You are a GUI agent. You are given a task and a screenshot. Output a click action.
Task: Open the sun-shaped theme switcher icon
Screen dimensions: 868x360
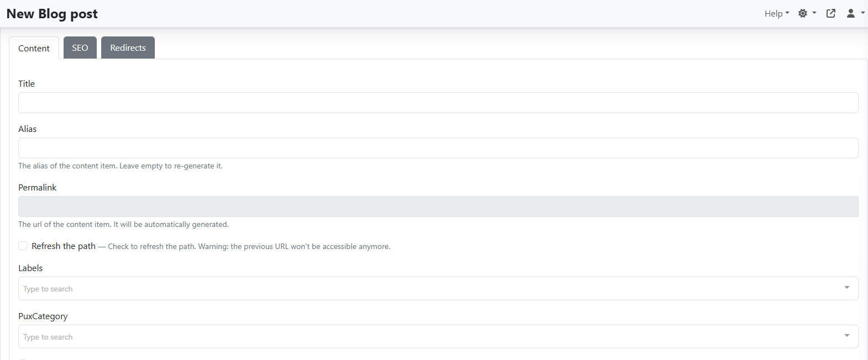tap(803, 13)
